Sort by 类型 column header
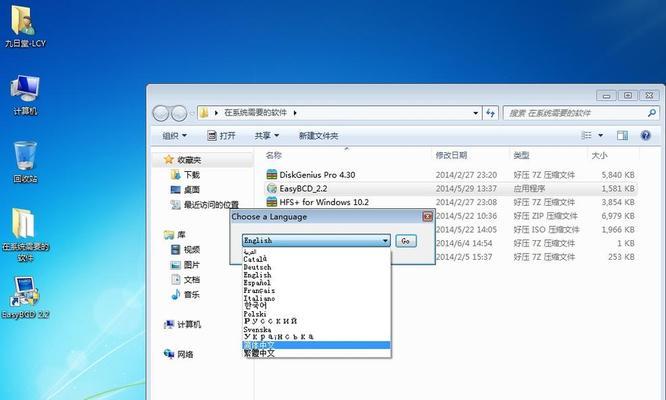Image resolution: width=666 pixels, height=400 pixels. [521, 155]
